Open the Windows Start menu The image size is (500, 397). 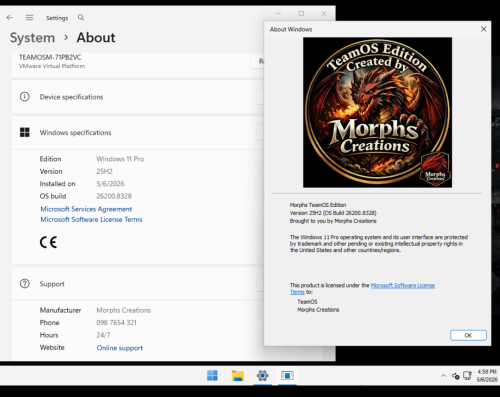[212, 375]
